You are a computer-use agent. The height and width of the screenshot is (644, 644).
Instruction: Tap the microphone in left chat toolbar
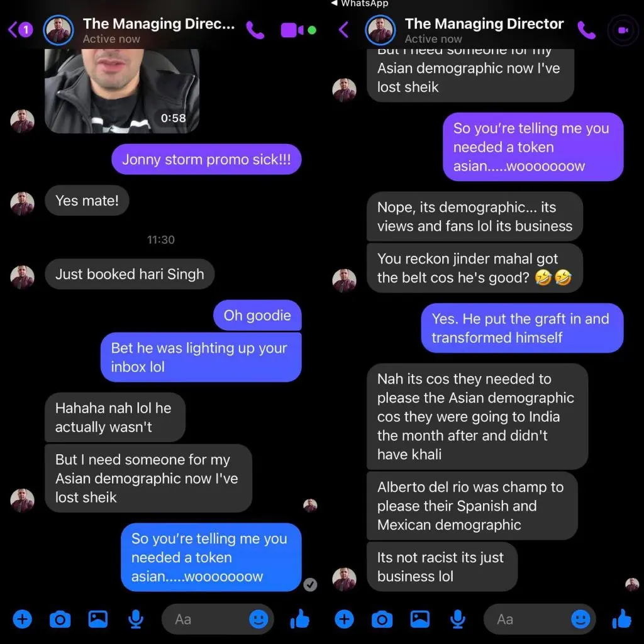136,619
